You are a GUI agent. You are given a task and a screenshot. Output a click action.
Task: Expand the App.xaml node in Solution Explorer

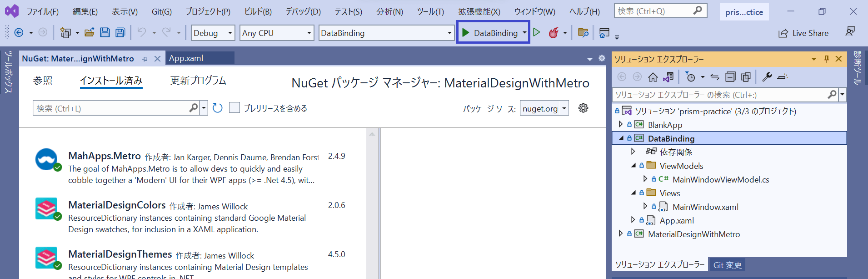coord(633,220)
